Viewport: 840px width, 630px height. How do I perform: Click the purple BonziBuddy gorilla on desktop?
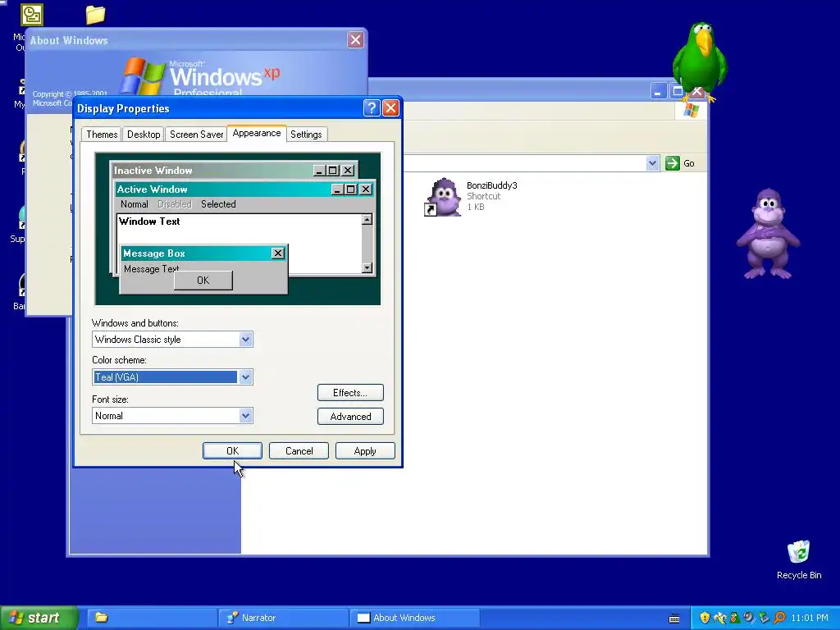[768, 234]
